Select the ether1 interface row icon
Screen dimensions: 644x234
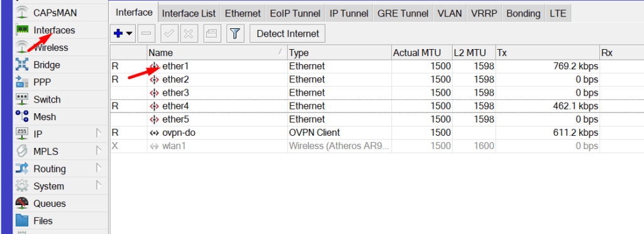tap(154, 66)
